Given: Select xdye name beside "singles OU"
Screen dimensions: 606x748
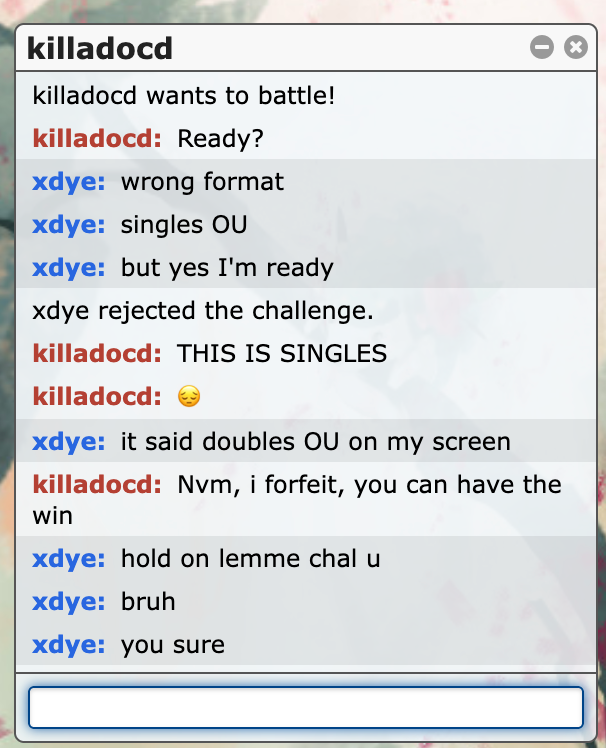Looking at the screenshot, I should click(69, 225).
